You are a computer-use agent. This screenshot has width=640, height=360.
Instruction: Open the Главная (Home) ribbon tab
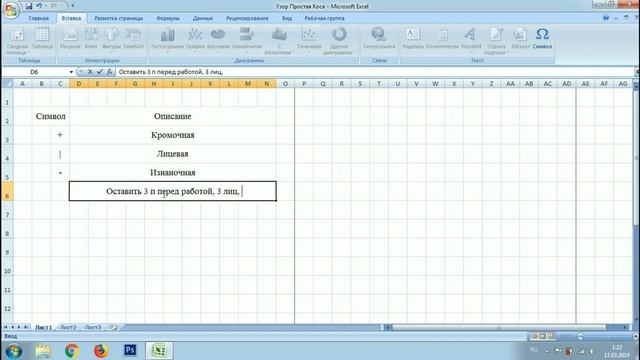(x=39, y=18)
